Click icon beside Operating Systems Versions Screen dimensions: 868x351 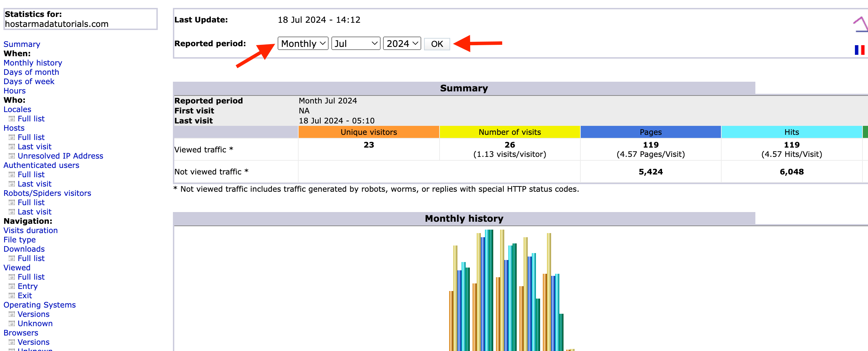pos(12,314)
